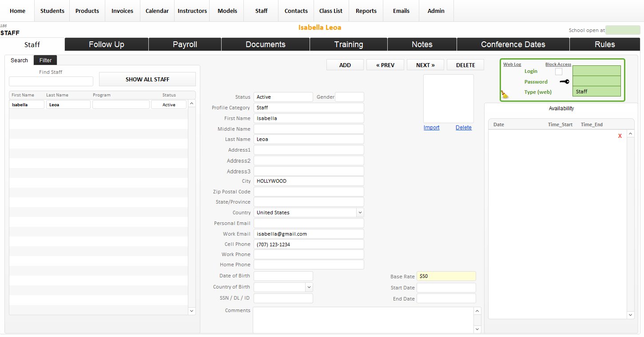Viewport: 644px width, 337px height.
Task: Select the Filter sub-tab
Action: tap(45, 60)
